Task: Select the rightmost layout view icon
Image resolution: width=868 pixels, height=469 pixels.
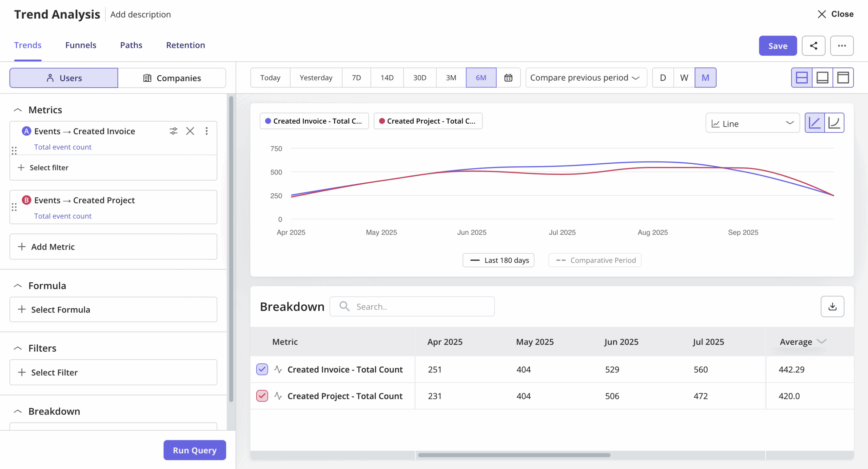Action: [x=843, y=77]
